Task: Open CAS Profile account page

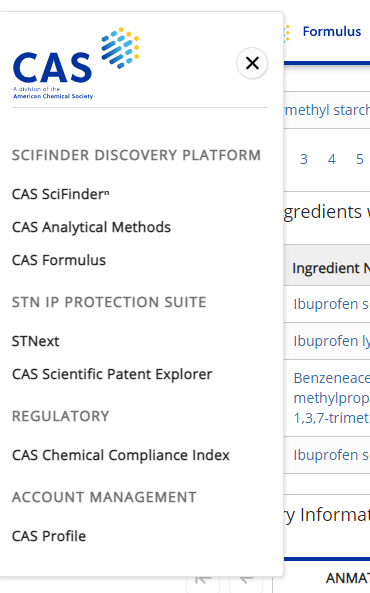Action: (49, 536)
